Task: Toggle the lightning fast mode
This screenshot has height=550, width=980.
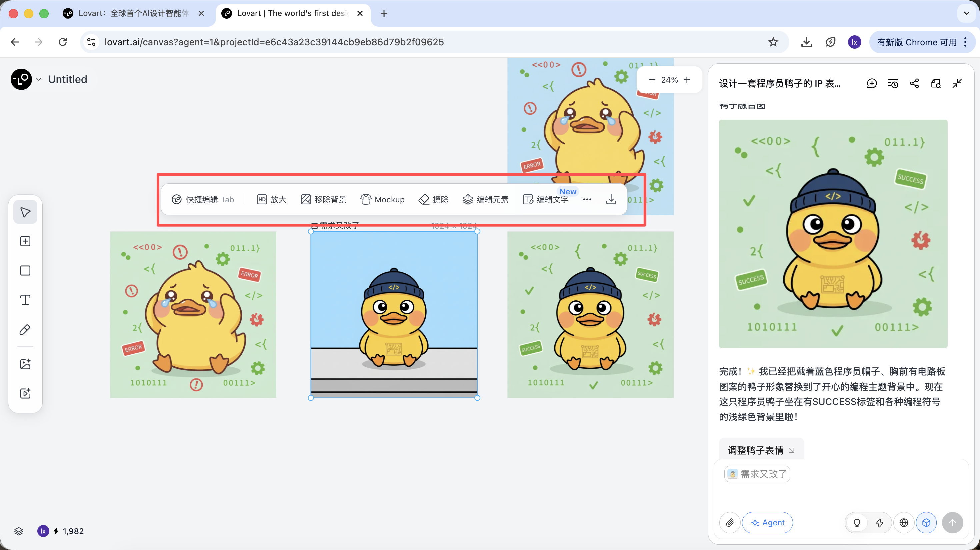Action: pyautogui.click(x=880, y=523)
